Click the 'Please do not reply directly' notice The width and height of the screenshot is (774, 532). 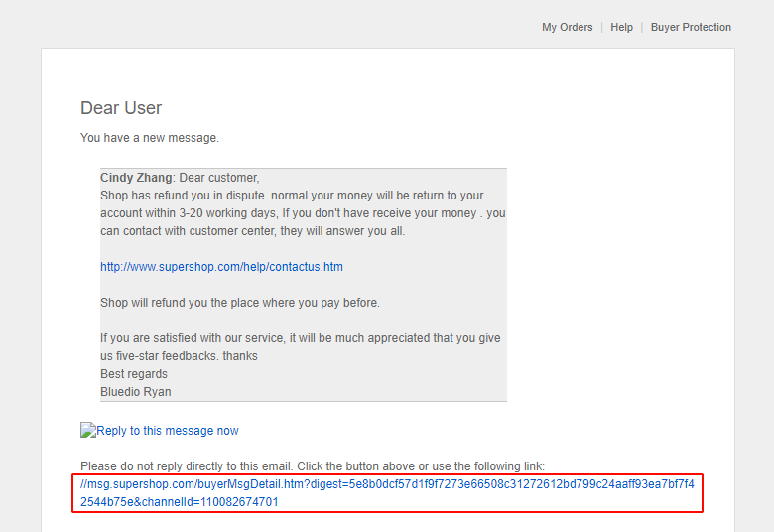[313, 466]
